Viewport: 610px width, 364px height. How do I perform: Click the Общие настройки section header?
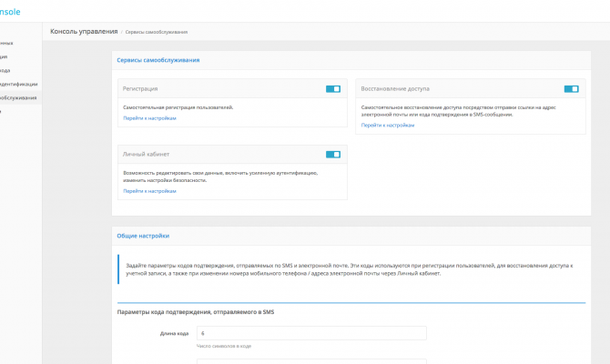(x=143, y=236)
